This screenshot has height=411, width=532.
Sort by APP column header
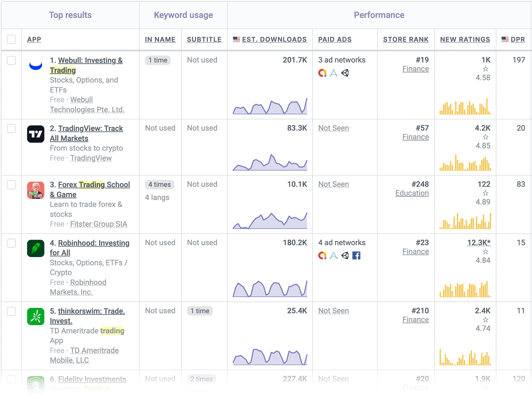click(x=34, y=39)
